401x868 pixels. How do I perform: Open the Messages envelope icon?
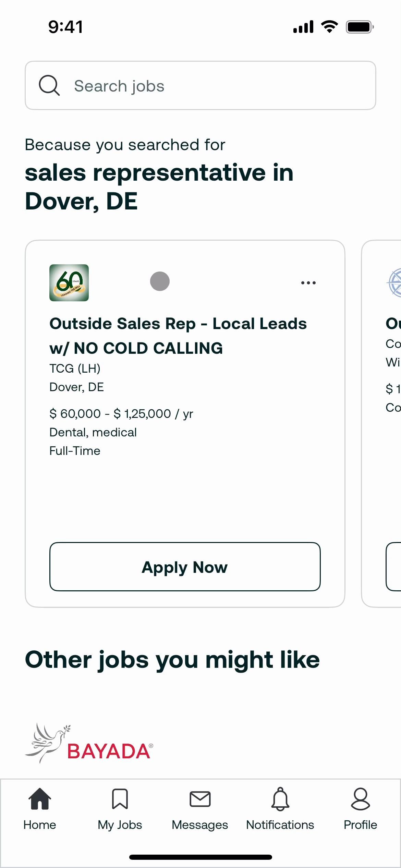coord(200,799)
